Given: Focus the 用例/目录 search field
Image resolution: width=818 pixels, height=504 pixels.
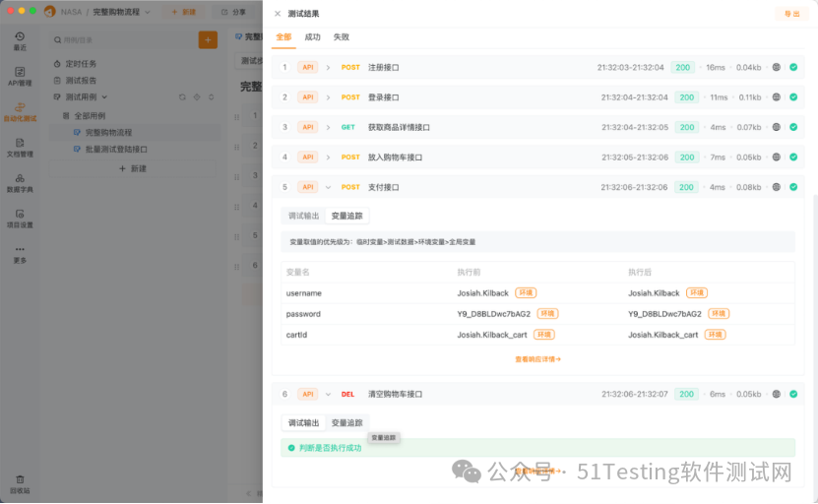Looking at the screenshot, I should [123, 39].
